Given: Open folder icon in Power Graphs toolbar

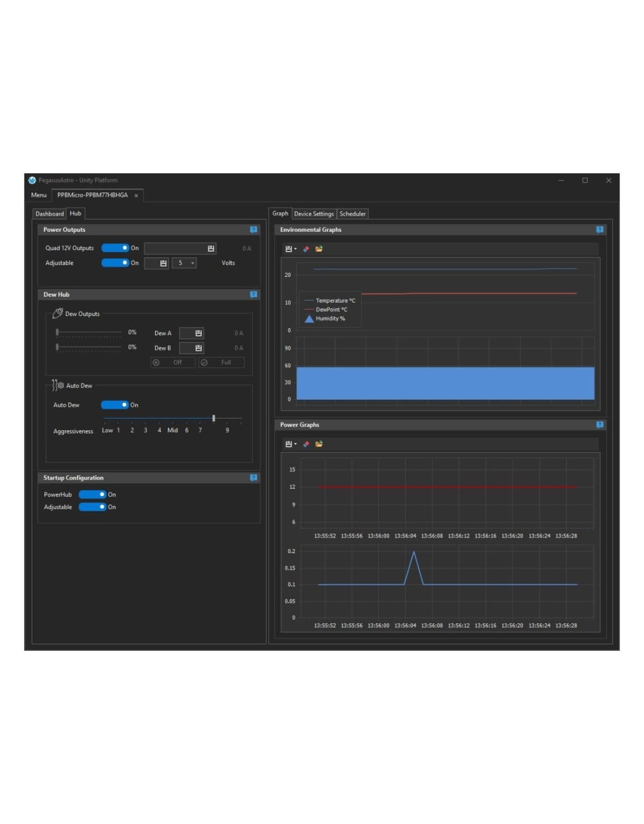Looking at the screenshot, I should click(x=319, y=444).
